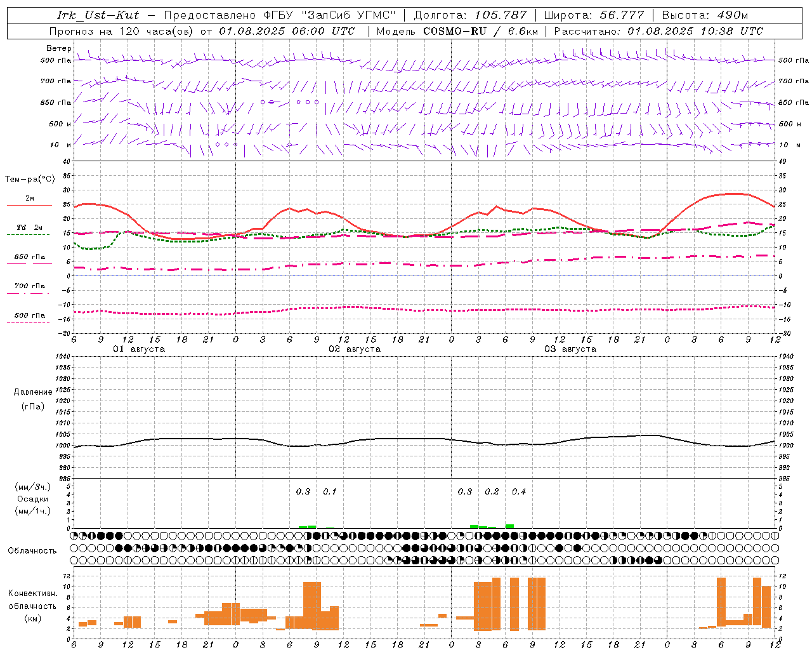Click the 0.2 precipitation amount value
The image size is (812, 650).
coord(492,491)
